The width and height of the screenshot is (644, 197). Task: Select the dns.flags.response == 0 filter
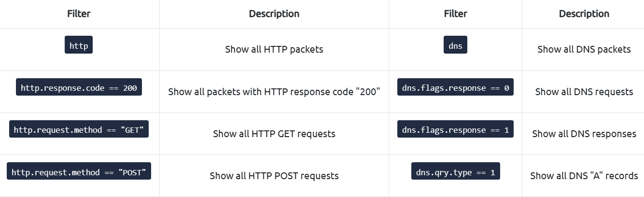[x=455, y=87]
